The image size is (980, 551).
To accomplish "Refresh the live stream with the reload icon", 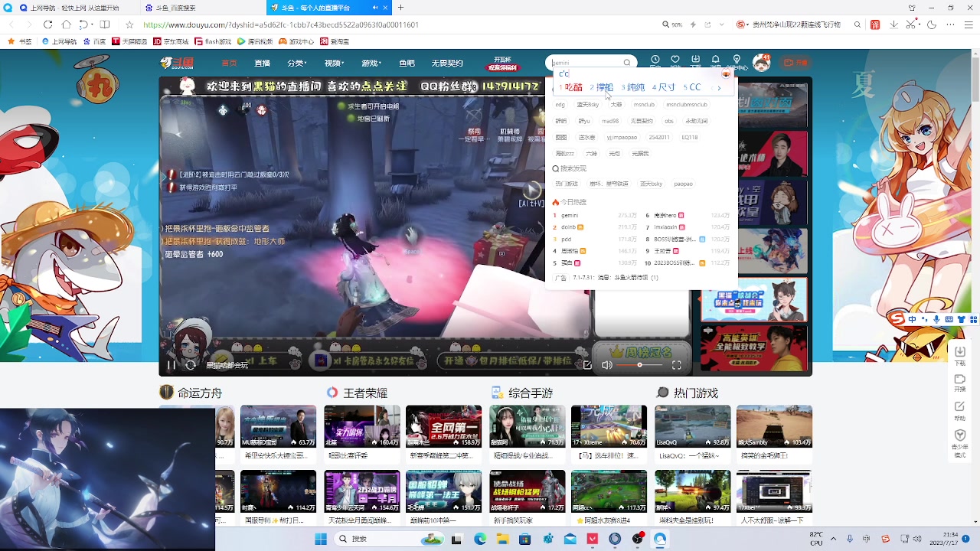I will tap(191, 365).
